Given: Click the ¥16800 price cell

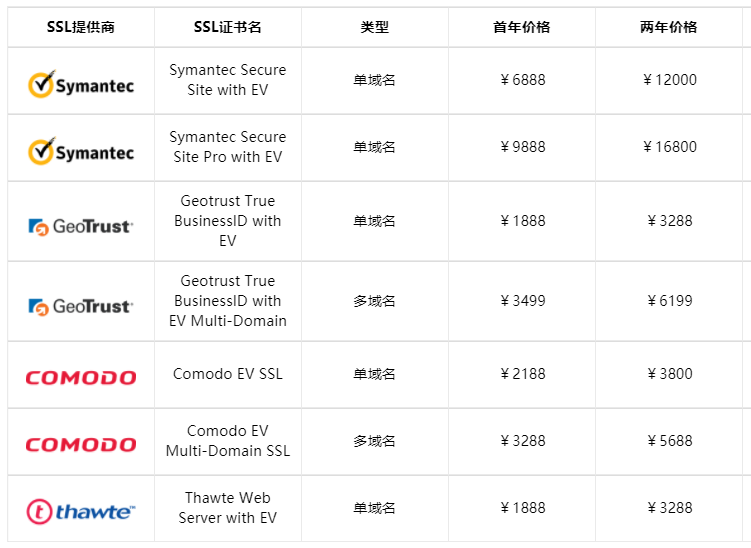Looking at the screenshot, I should 669,147.
